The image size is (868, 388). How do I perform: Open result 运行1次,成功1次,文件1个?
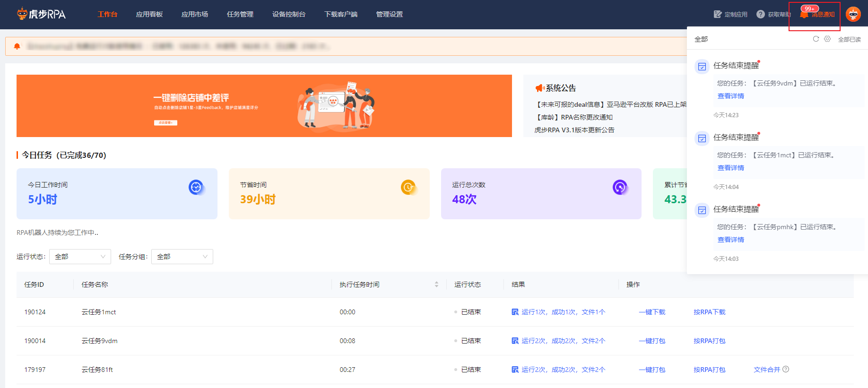[x=563, y=312]
